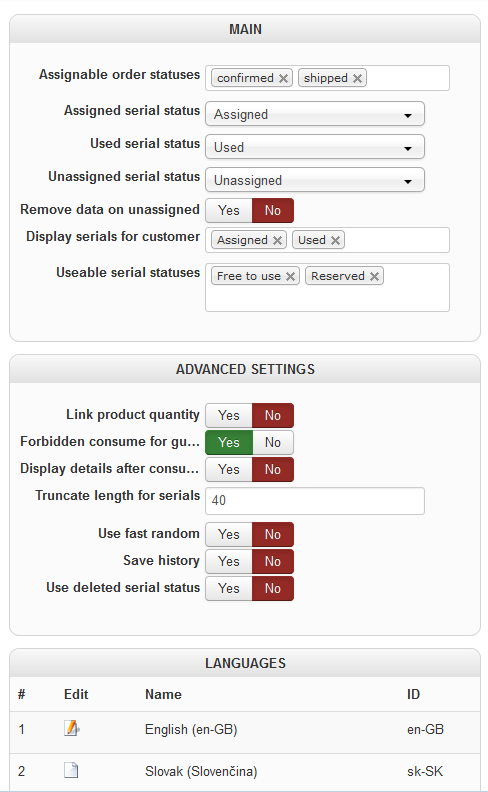Remove Used tag from Display serials for customer
488x792 pixels.
tap(335, 240)
